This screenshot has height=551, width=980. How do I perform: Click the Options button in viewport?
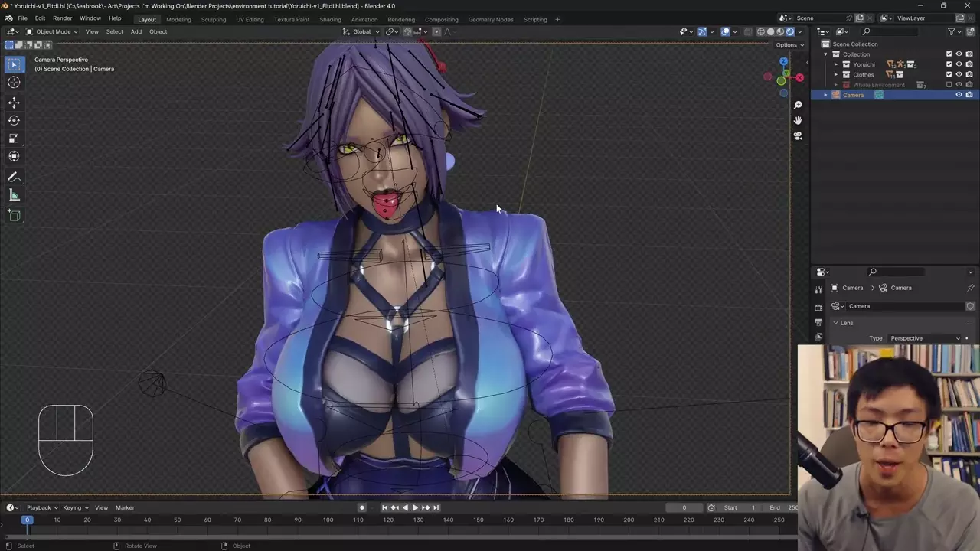click(789, 45)
